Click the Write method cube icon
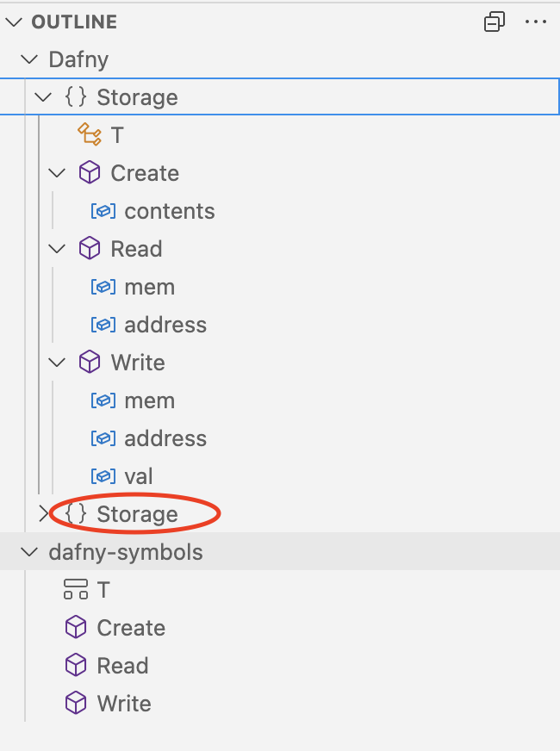Image resolution: width=560 pixels, height=751 pixels. coord(90,362)
